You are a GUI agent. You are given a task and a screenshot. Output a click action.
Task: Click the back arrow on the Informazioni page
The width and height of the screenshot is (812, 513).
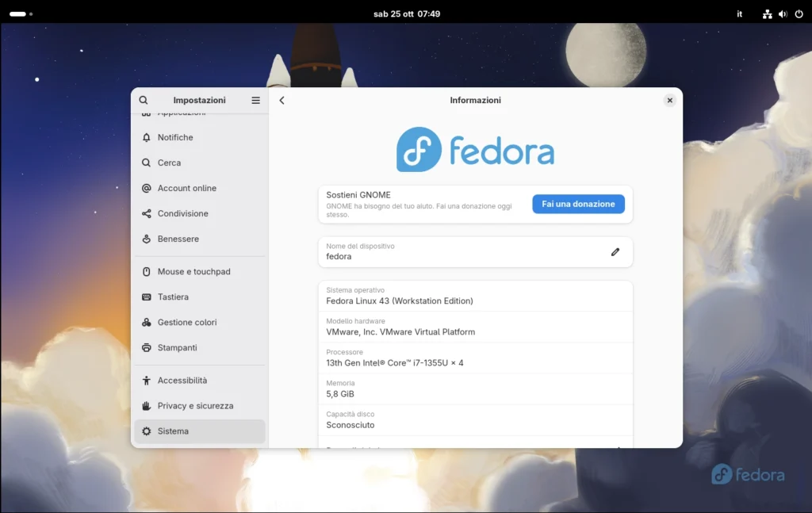[282, 100]
